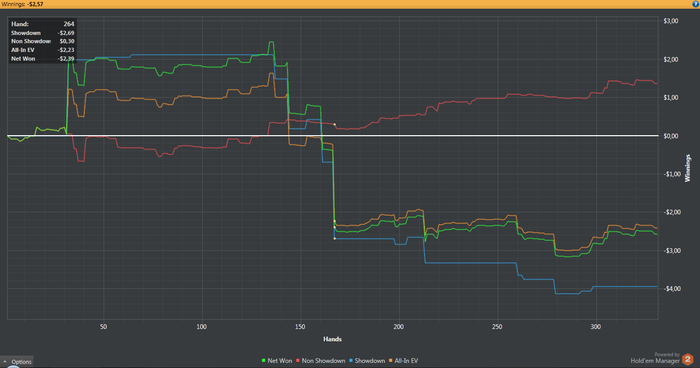Screen dimensions: 700x368
Task: Toggle the All-In EV orange legend swatch
Action: [x=391, y=360]
